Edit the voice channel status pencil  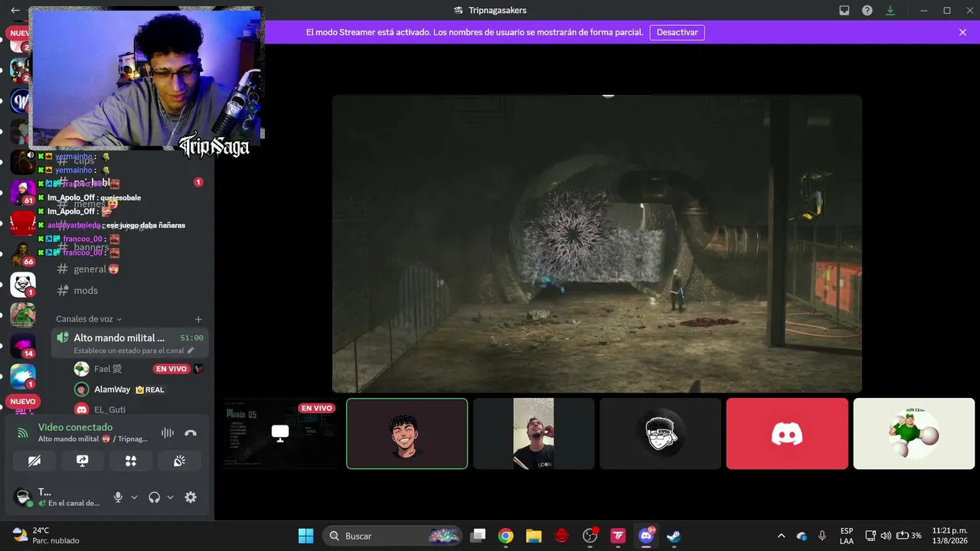pyautogui.click(x=191, y=350)
